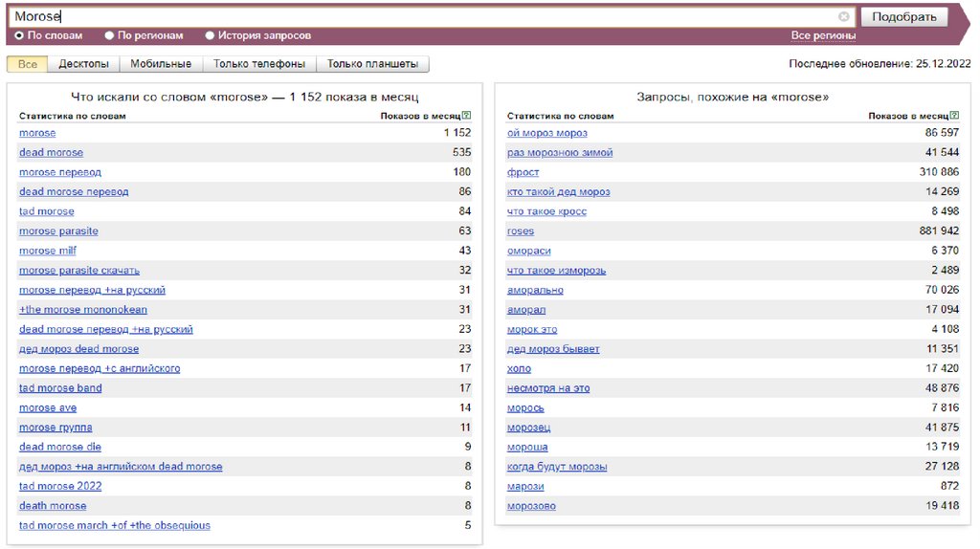The image size is (980, 549).
Task: Clear the search field with the X icon
Action: click(x=843, y=16)
